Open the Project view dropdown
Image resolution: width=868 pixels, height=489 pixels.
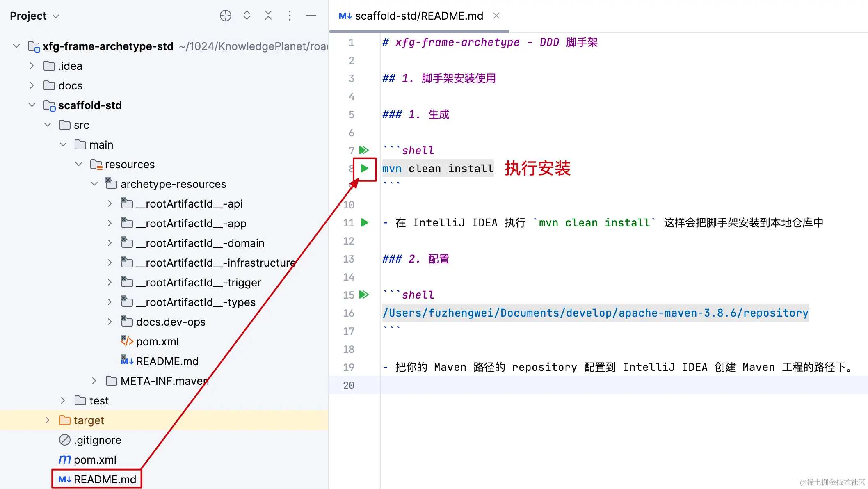tap(35, 16)
